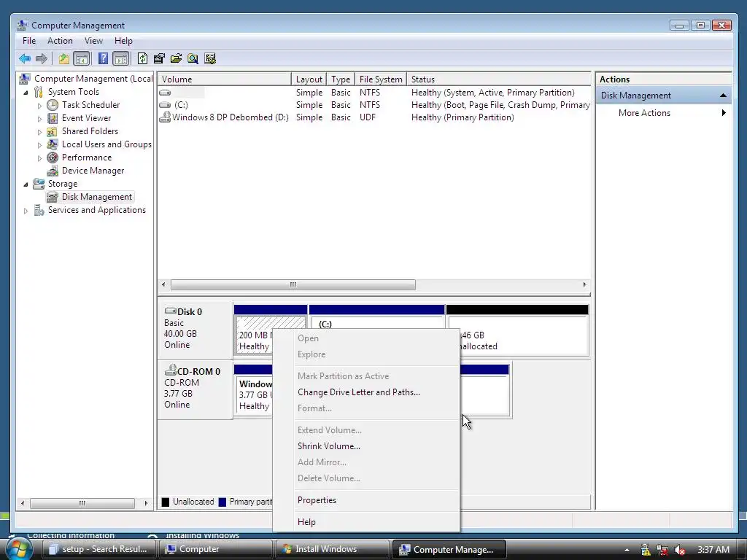Choose Change Drive Letter and Paths

pyautogui.click(x=359, y=392)
